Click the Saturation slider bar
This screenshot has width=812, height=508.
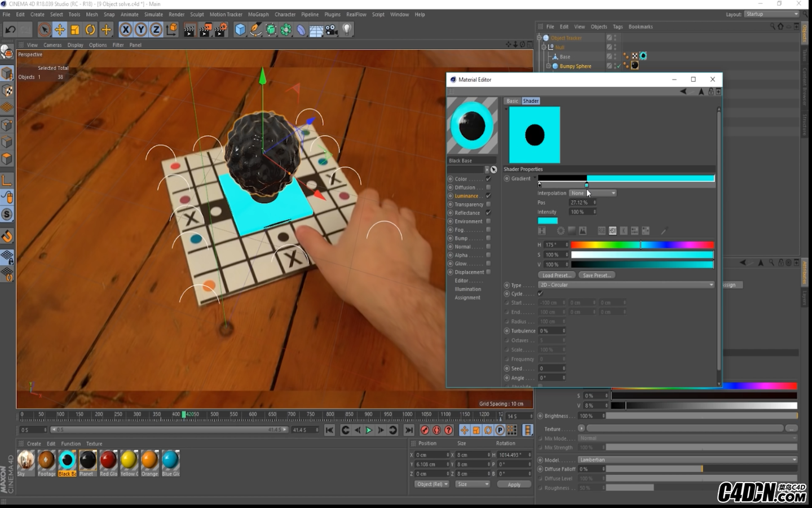pyautogui.click(x=642, y=255)
